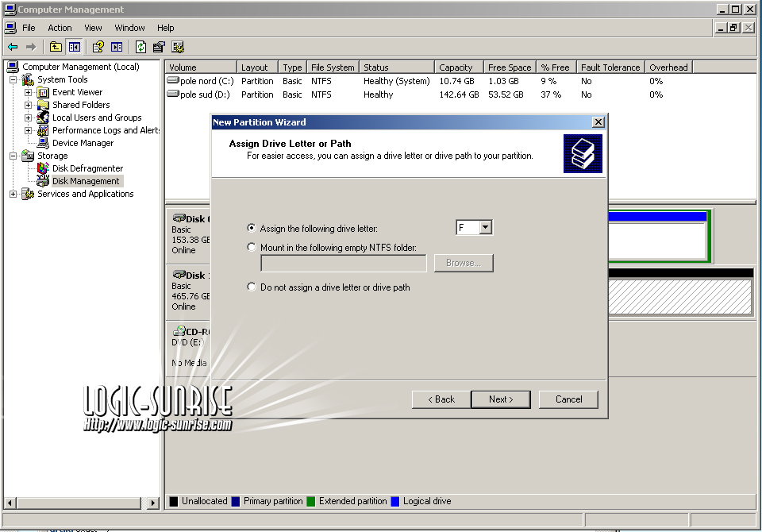The image size is (762, 532).
Task: Click the blue Logical drive legend swatch
Action: [x=394, y=502]
